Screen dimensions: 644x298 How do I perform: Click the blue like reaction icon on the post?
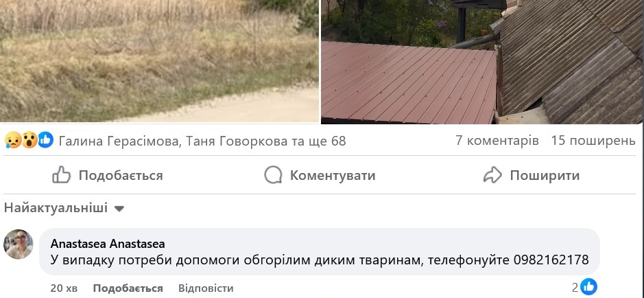pos(45,141)
